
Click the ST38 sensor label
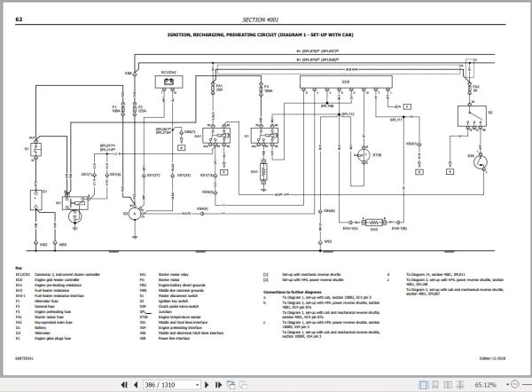(x=377, y=155)
